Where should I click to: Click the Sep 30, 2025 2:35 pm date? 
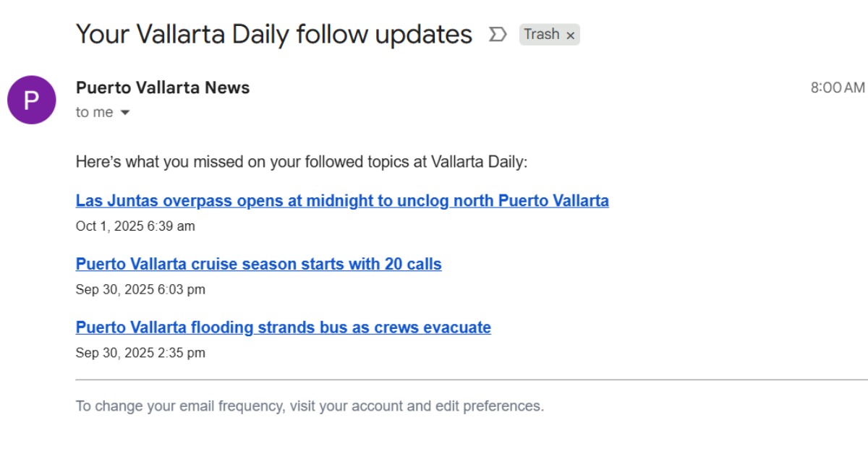[x=140, y=354]
